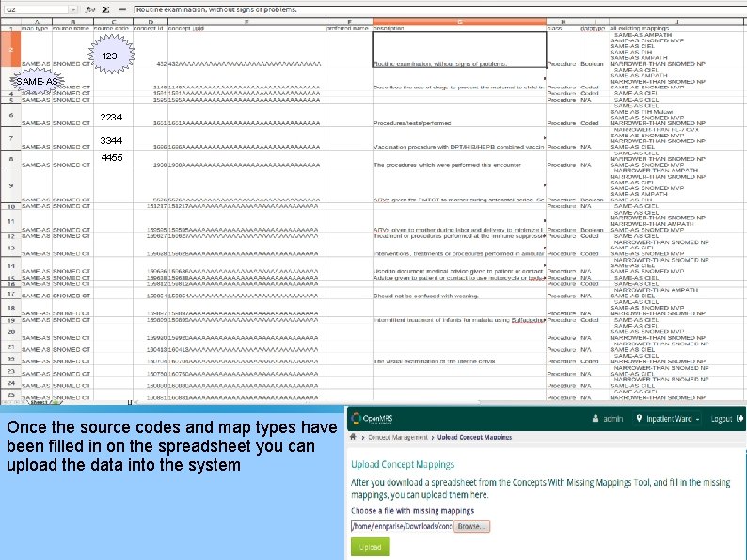The width and height of the screenshot is (747, 560).
Task: Select column E header
Action: [246, 22]
